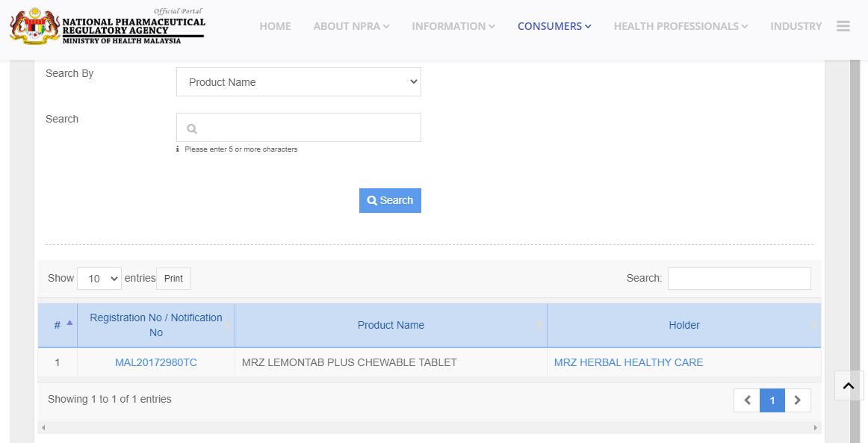Click the scroll-to-top arrow button

click(x=849, y=385)
